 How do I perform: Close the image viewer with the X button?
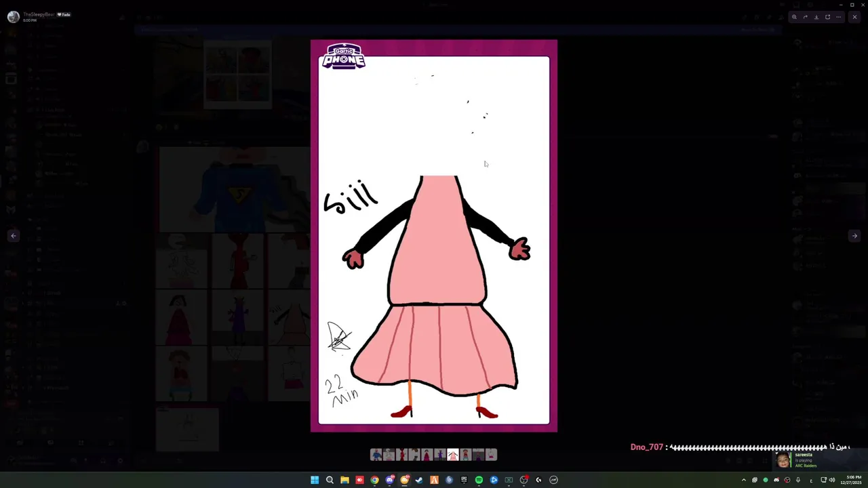click(x=854, y=17)
